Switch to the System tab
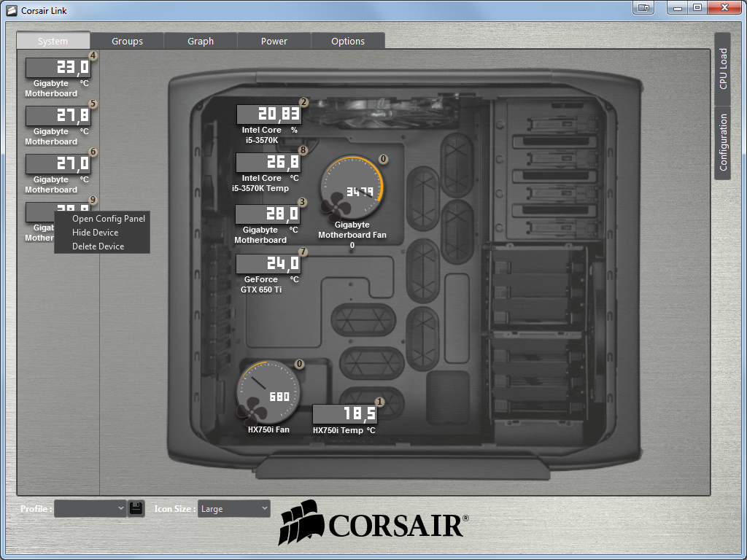Image resolution: width=747 pixels, height=560 pixels. (x=53, y=41)
